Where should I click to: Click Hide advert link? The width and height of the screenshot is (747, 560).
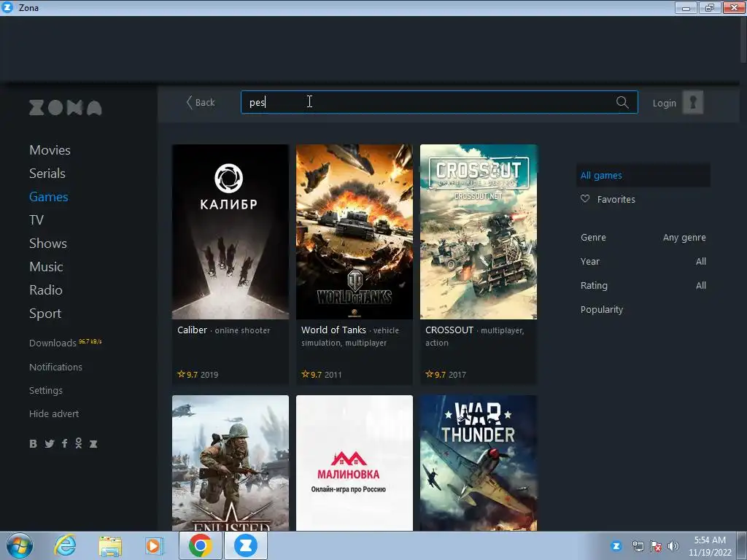pos(54,414)
